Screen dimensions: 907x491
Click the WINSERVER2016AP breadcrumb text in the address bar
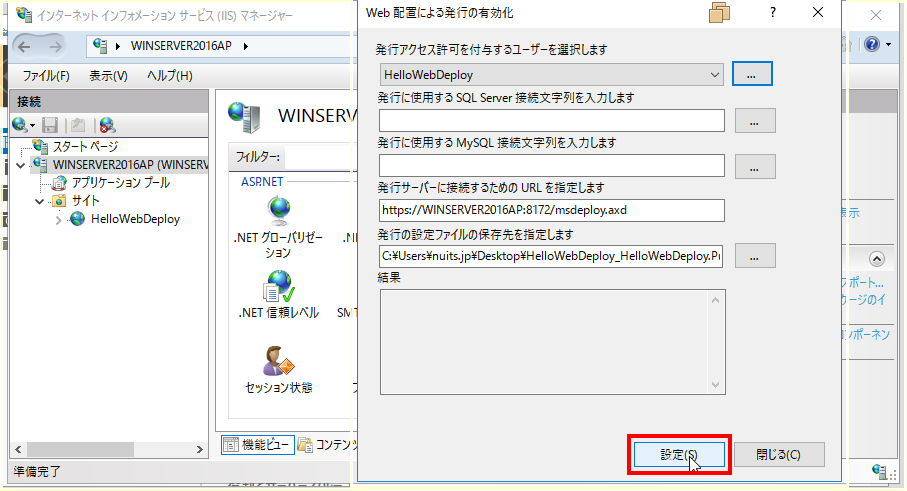click(x=181, y=46)
